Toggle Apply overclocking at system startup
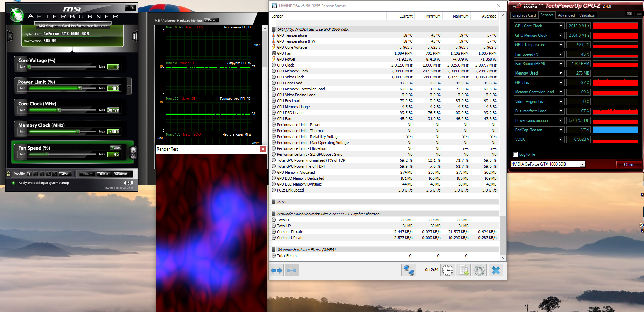The image size is (644, 312). (x=13, y=183)
